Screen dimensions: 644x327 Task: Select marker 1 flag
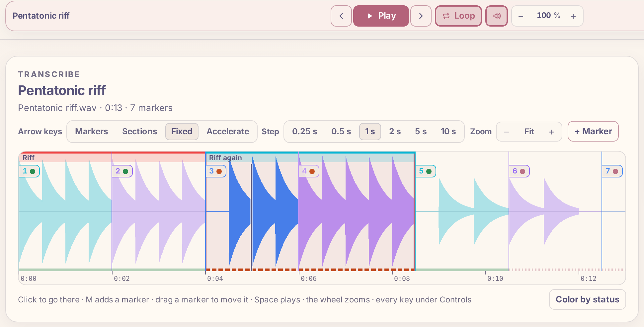(x=29, y=171)
